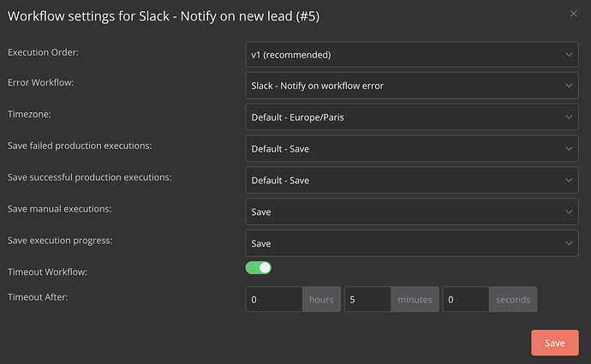591x364 pixels.
Task: Click the seconds unit label
Action: click(513, 300)
